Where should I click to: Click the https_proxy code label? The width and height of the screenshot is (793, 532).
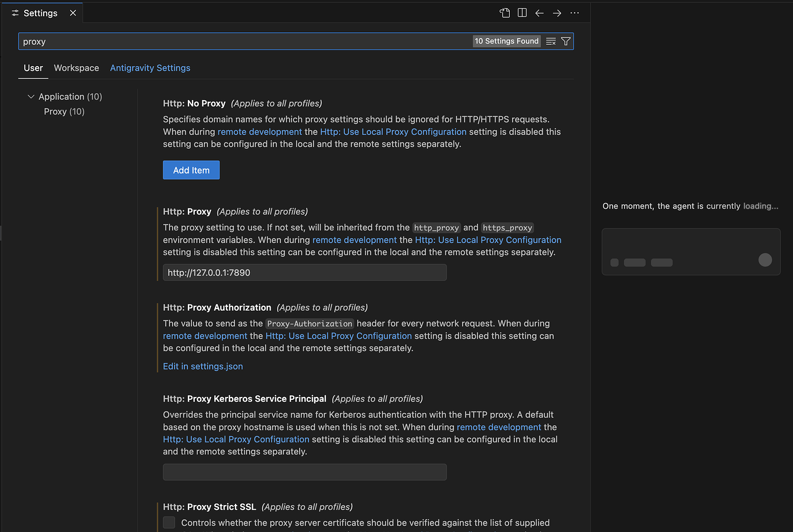click(507, 228)
